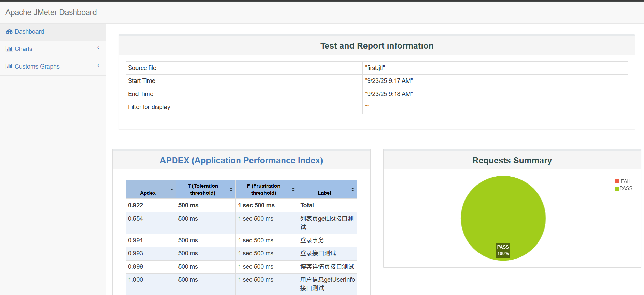The height and width of the screenshot is (295, 644).
Task: Select the End Time value "9/23/25 9:18 AM"
Action: 389,94
